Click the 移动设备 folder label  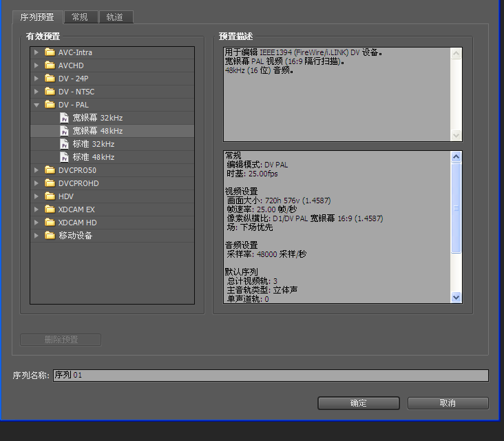76,236
